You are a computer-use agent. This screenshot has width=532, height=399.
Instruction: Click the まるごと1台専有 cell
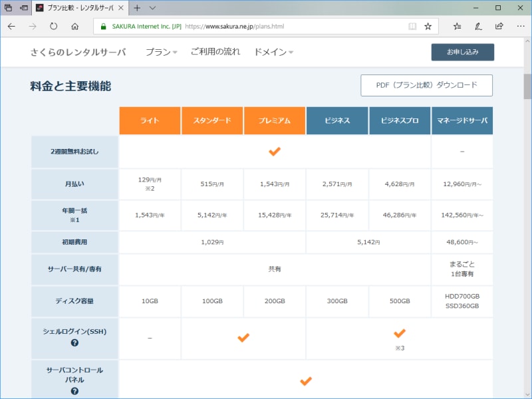coord(462,269)
